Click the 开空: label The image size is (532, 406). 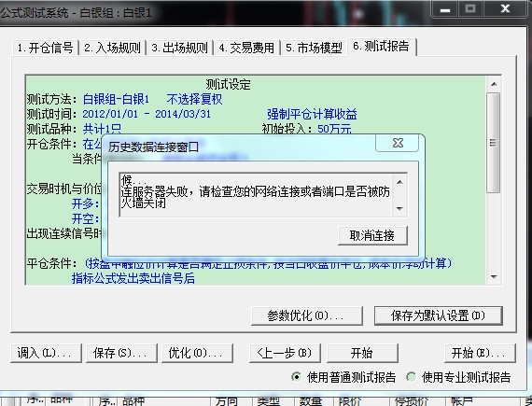(x=86, y=218)
